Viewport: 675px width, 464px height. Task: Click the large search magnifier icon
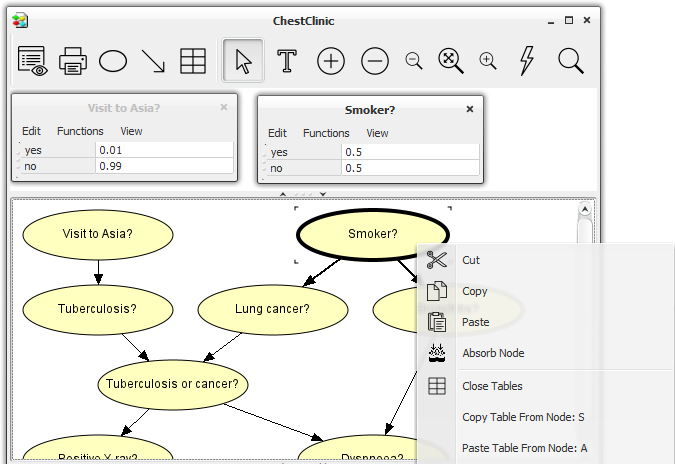pyautogui.click(x=571, y=61)
